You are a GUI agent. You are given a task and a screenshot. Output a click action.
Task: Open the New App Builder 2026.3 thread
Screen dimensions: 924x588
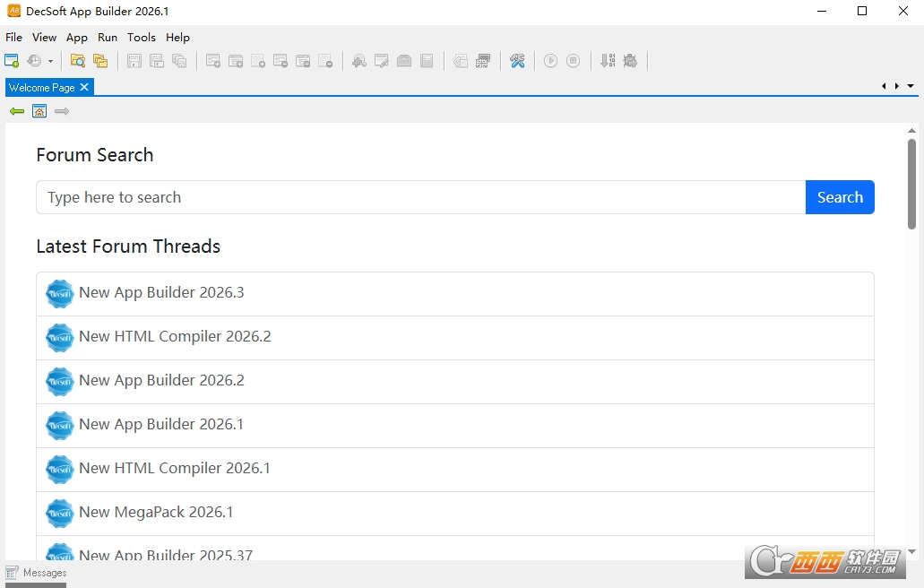455,293
